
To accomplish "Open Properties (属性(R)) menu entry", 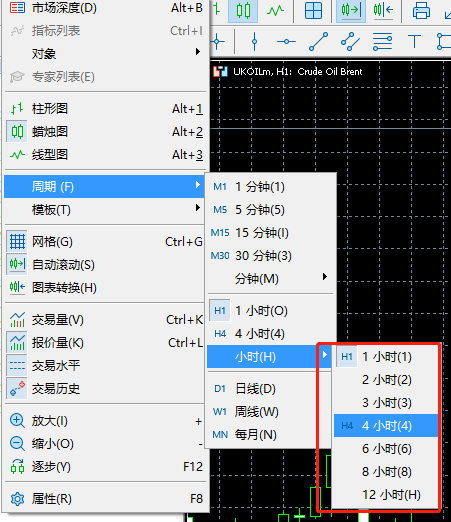I will [104, 499].
